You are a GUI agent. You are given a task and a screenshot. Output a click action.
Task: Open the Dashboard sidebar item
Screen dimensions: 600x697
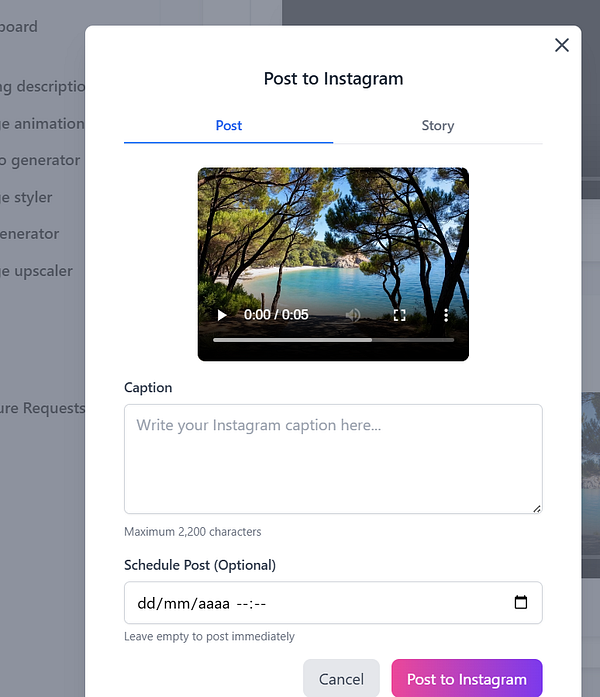19,27
